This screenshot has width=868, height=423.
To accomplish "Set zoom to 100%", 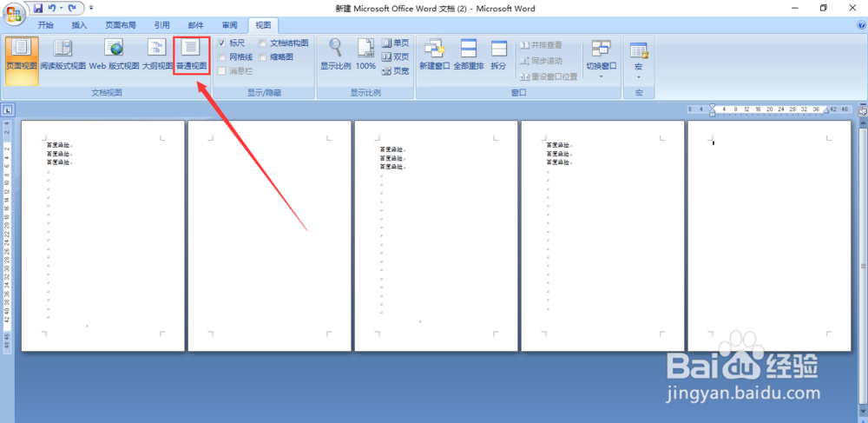I will coord(365,55).
